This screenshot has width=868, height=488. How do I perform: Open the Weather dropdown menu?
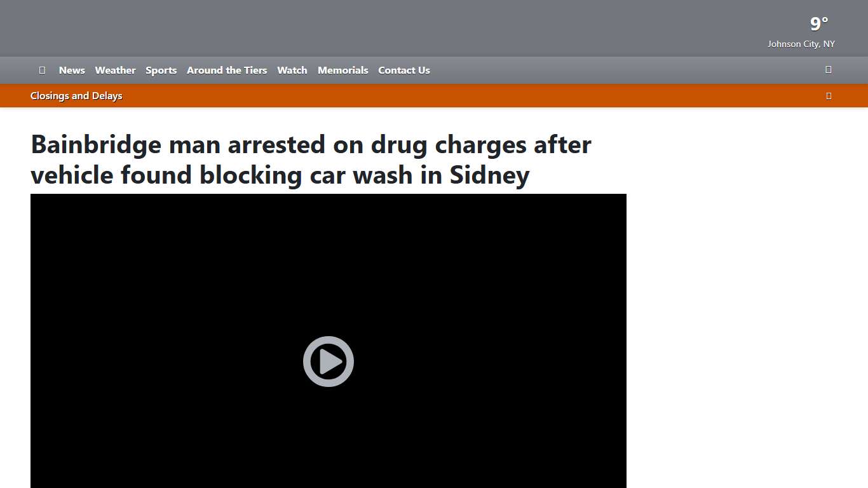[x=115, y=70]
